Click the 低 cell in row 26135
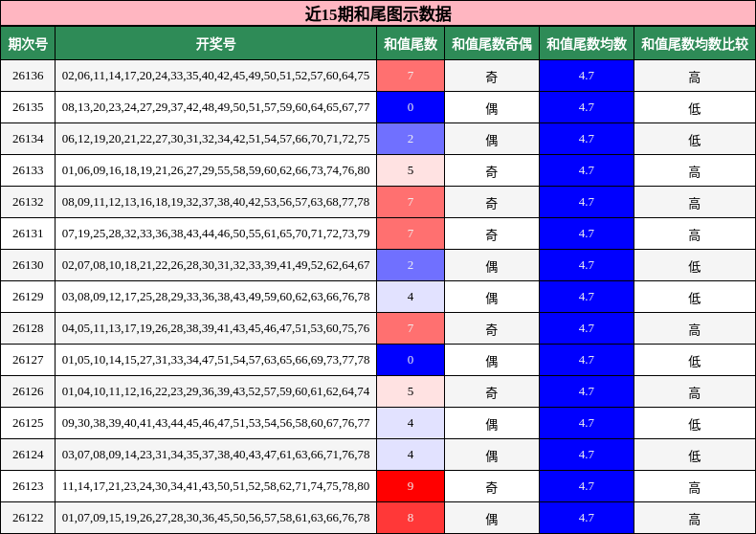 (x=695, y=107)
